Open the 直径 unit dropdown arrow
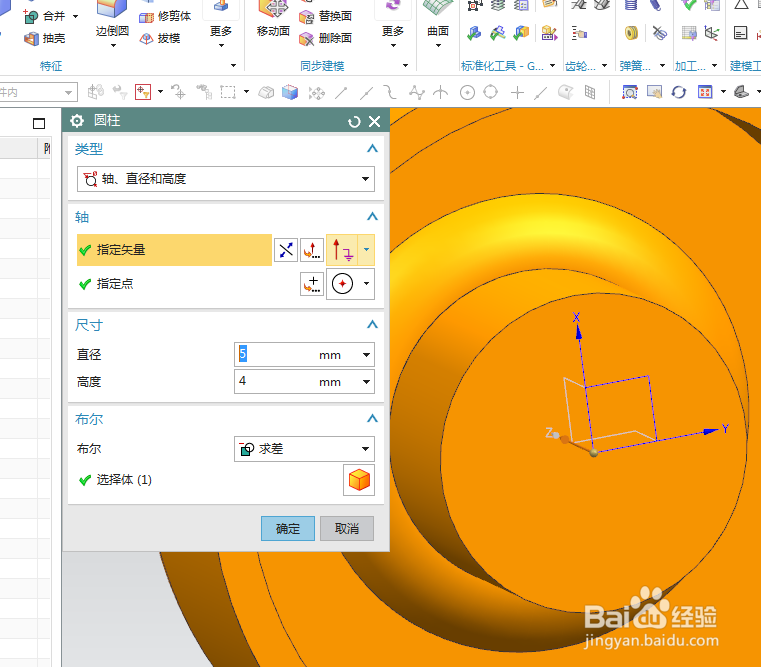 click(366, 355)
